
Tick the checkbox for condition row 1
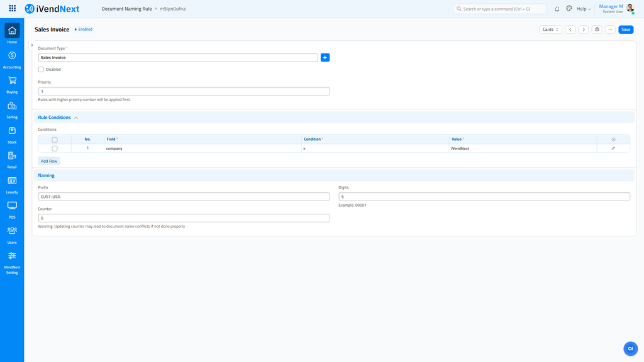coord(55,148)
